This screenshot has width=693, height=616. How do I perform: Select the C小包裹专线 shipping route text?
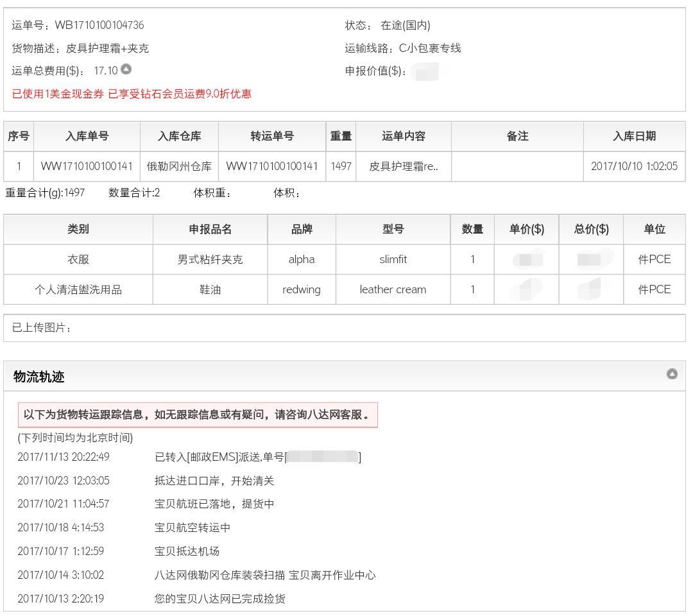(x=429, y=48)
